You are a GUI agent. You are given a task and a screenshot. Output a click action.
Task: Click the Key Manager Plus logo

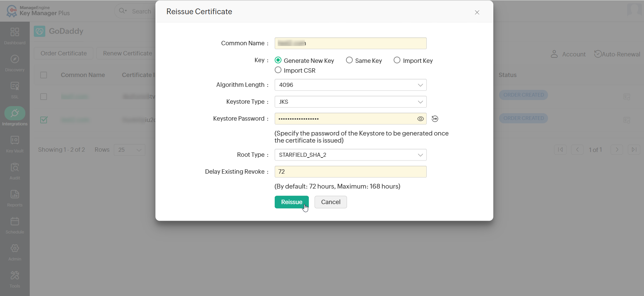[x=38, y=11]
